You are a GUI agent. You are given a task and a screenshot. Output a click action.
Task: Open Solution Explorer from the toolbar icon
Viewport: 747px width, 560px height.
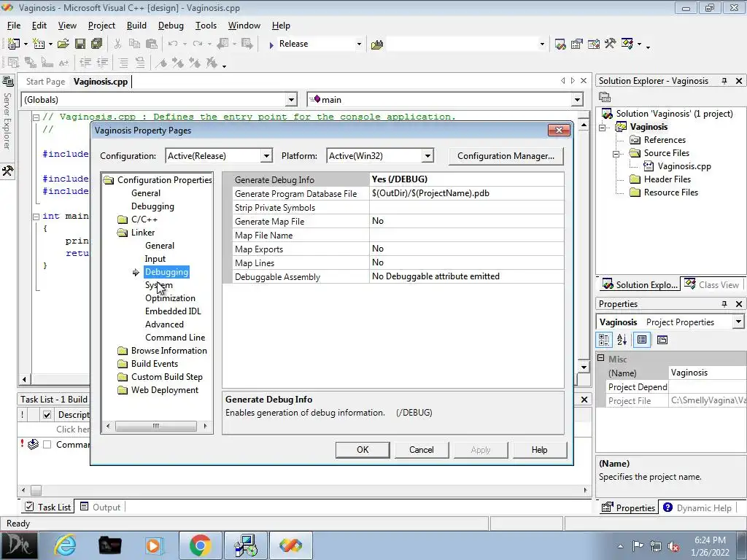coord(560,44)
